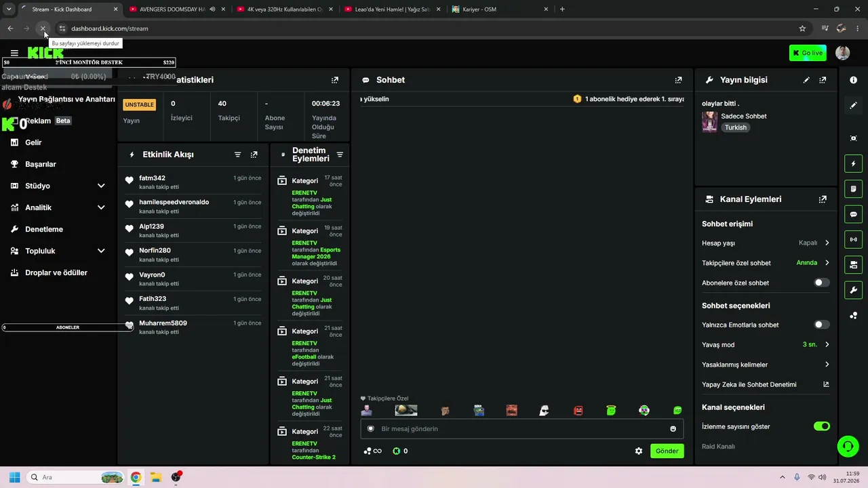Open the emoji picker in the message box

673,428
